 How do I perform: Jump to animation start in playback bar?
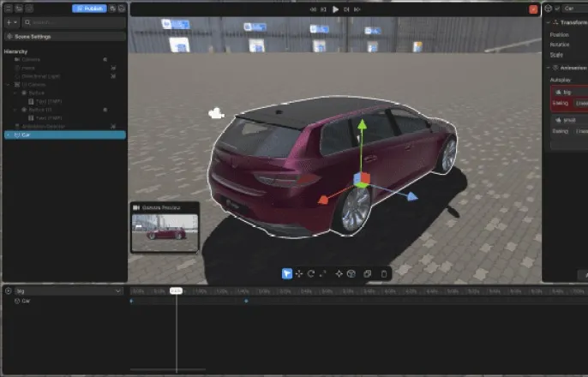click(x=313, y=9)
